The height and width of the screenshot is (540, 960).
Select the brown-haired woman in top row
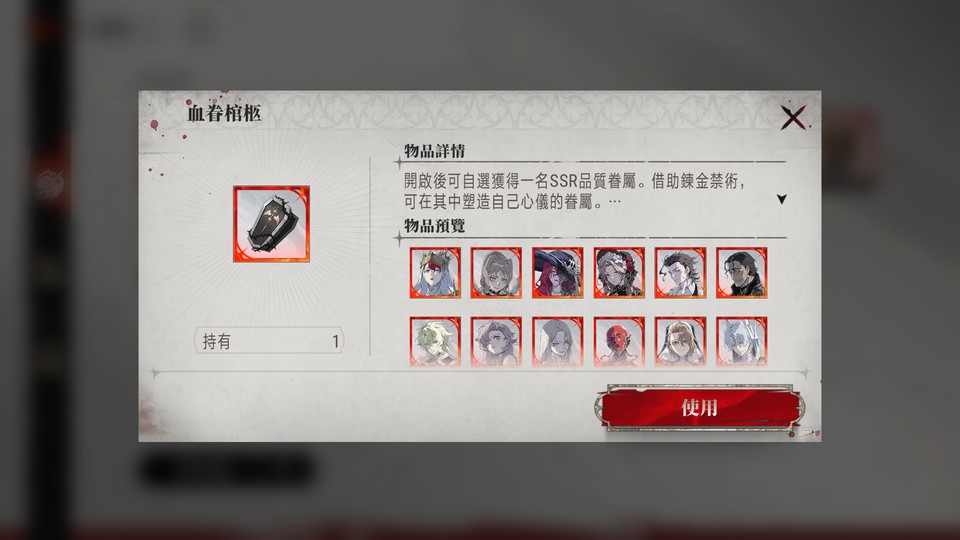point(496,272)
